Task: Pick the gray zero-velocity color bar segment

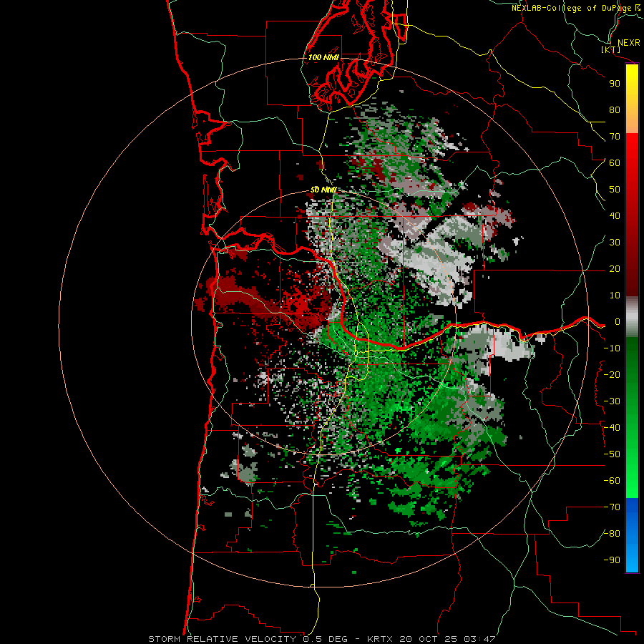Action: coord(632,317)
